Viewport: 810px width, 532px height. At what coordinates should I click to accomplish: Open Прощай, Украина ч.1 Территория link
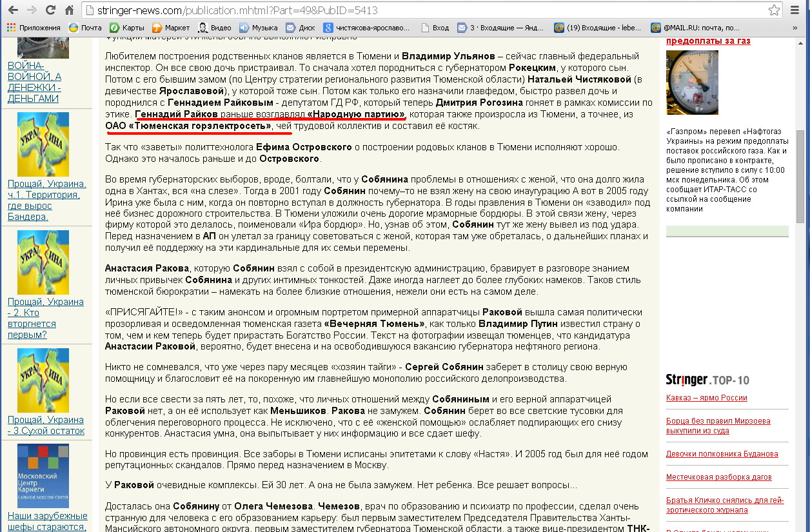(46, 200)
